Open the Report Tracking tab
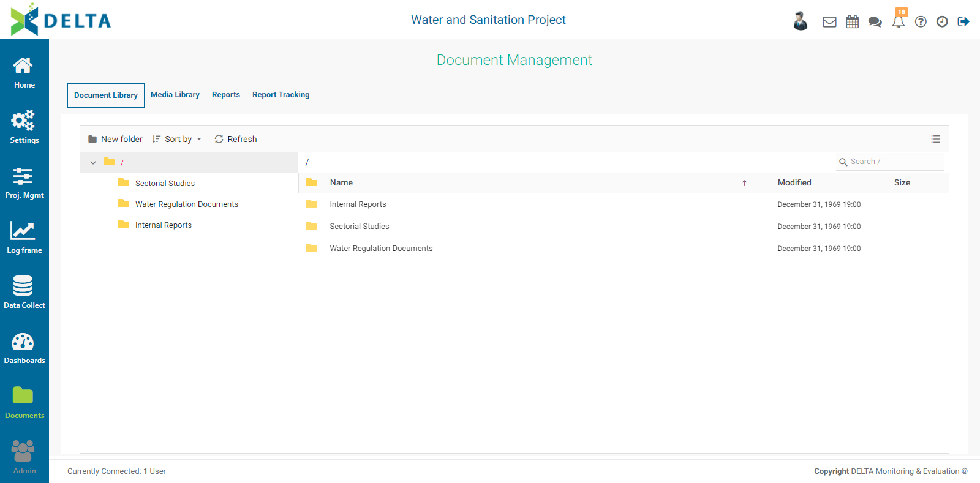The image size is (980, 483). tap(281, 95)
